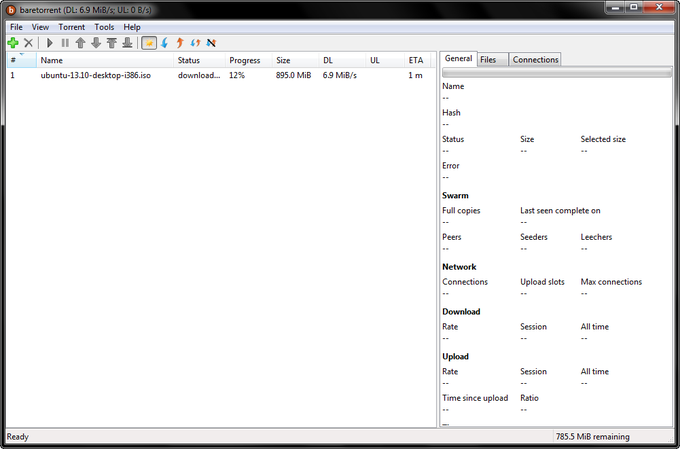The image size is (680, 449).
Task: Click the Selected size label
Action: pyautogui.click(x=603, y=139)
